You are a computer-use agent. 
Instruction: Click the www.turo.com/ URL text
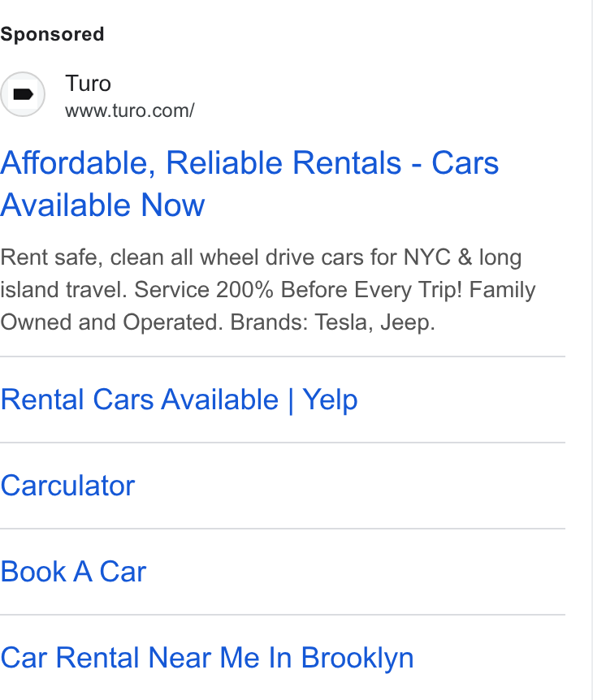click(x=129, y=110)
